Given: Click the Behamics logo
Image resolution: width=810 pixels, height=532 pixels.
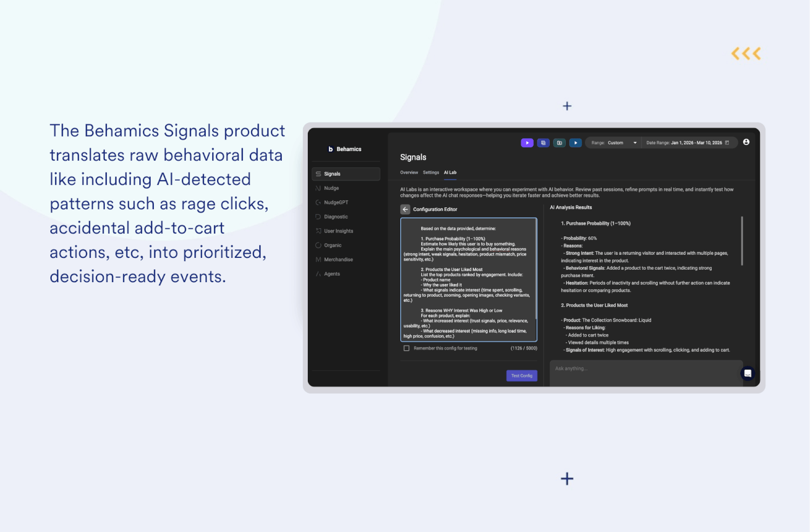Looking at the screenshot, I should [x=345, y=149].
